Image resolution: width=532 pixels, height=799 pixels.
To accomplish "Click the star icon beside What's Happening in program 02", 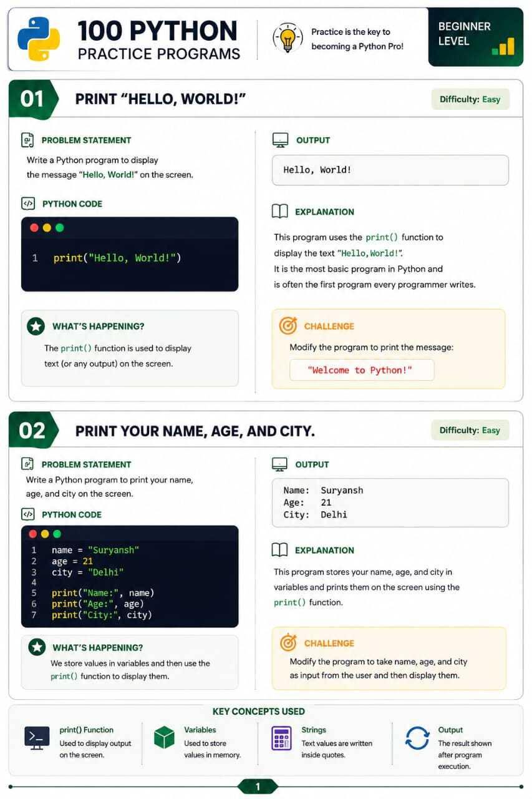I will pos(37,647).
